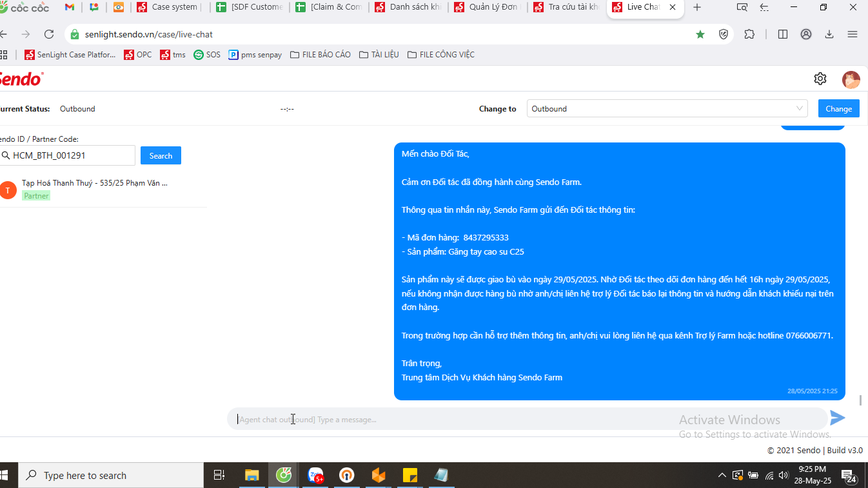This screenshot has width=868, height=488.
Task: Open the taskbar clock and date
Action: click(812, 475)
